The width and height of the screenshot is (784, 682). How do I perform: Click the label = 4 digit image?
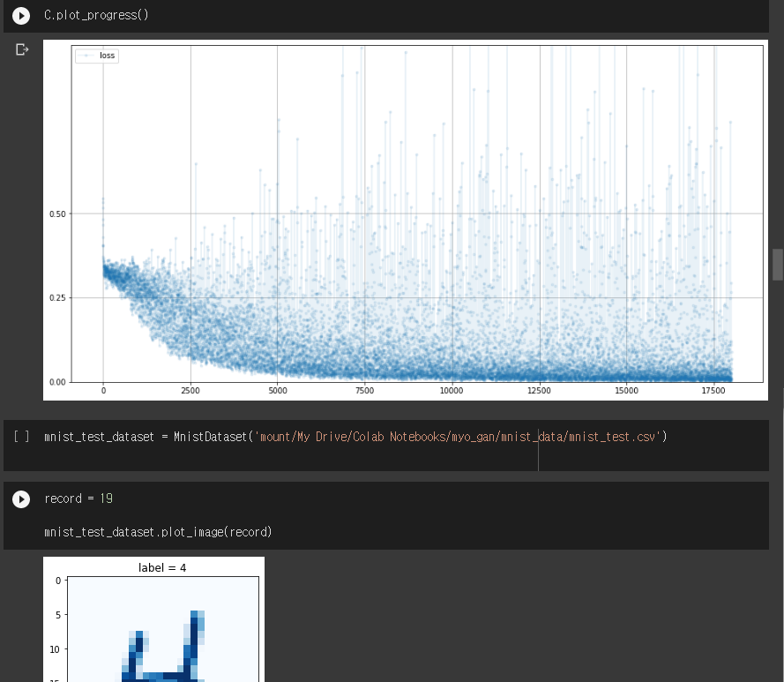point(154,619)
